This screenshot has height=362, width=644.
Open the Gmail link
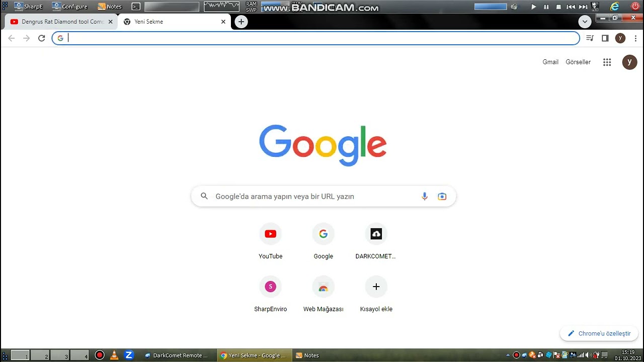(550, 62)
